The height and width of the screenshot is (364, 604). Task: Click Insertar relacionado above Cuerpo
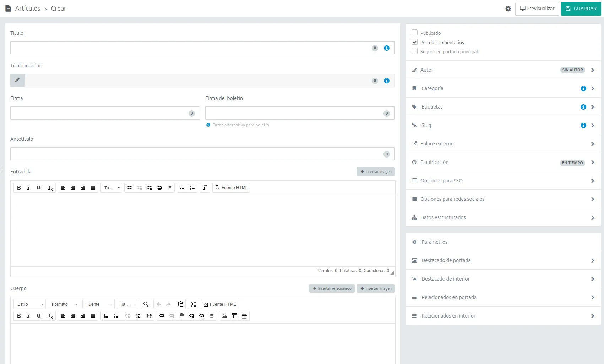[x=332, y=288]
